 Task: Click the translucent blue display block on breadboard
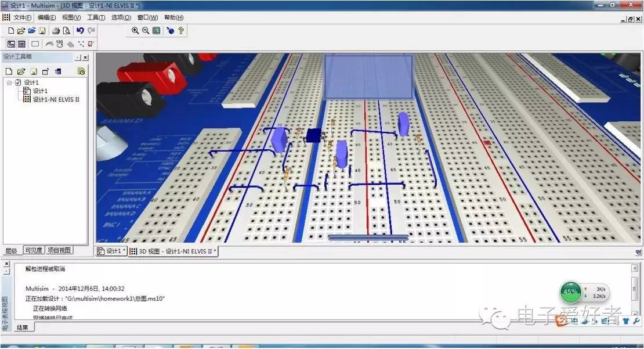tap(368, 77)
